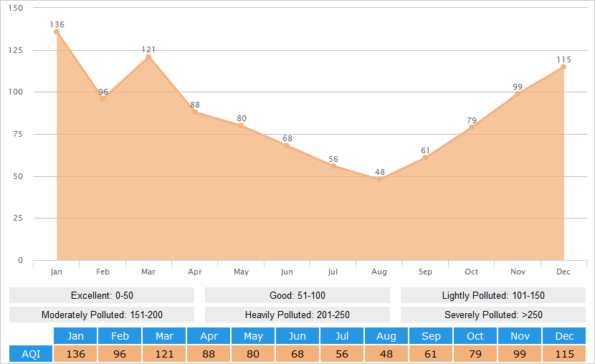Click the '115' value label on the chart line
This screenshot has width=595, height=364.
tap(563, 59)
